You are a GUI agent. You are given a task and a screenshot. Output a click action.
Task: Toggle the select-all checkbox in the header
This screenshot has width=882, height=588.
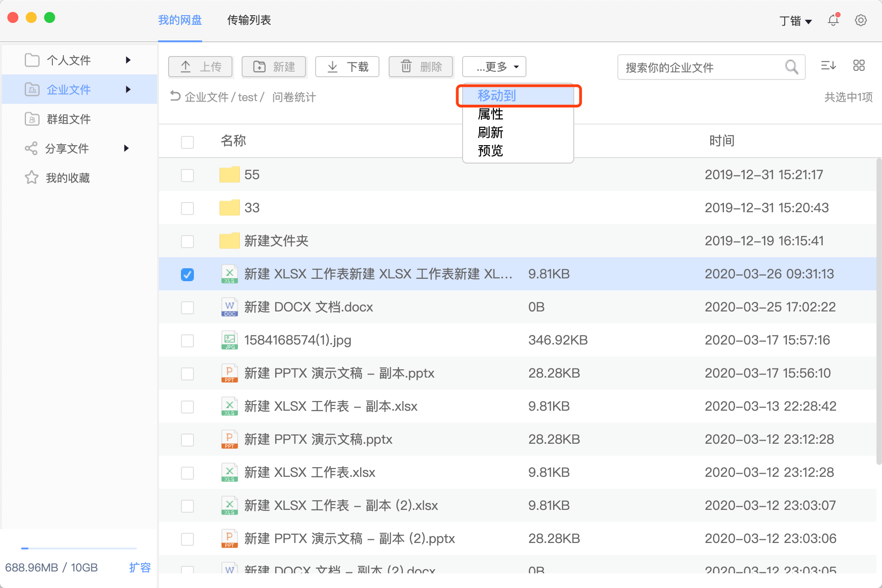(187, 142)
